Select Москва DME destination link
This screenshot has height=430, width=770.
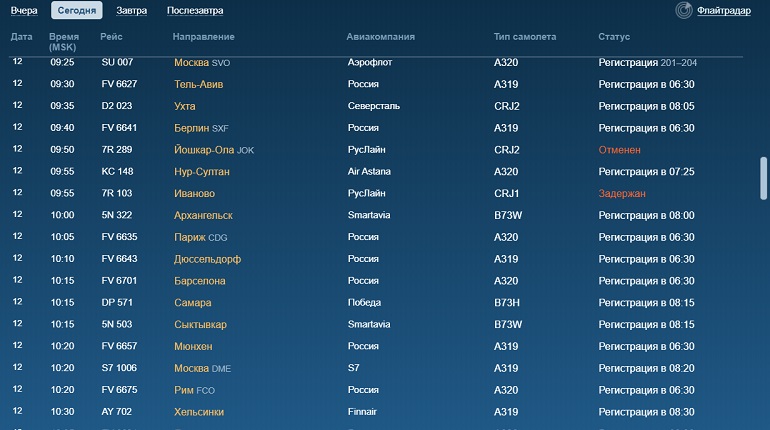tap(202, 368)
